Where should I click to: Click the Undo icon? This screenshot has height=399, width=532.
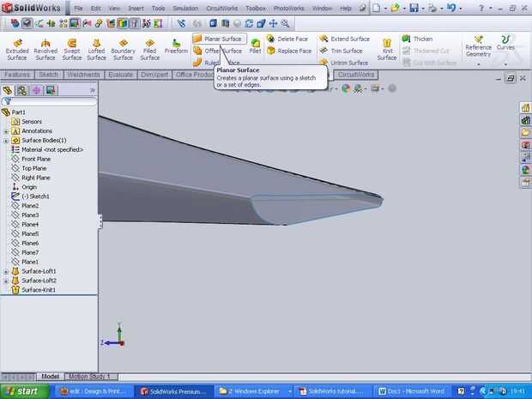[451, 8]
